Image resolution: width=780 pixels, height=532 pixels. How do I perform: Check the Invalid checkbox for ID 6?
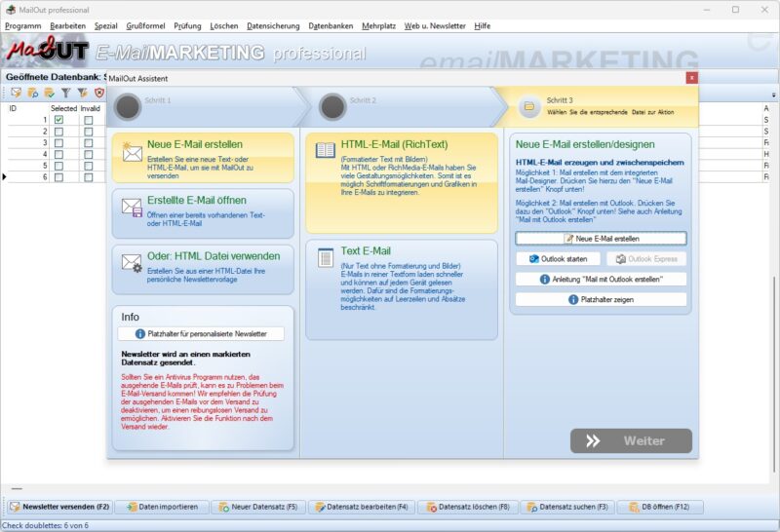click(89, 177)
